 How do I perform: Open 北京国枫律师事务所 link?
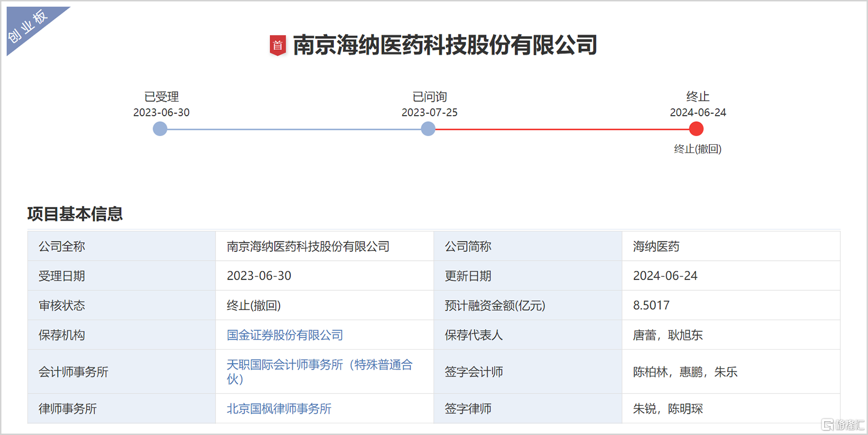click(279, 409)
